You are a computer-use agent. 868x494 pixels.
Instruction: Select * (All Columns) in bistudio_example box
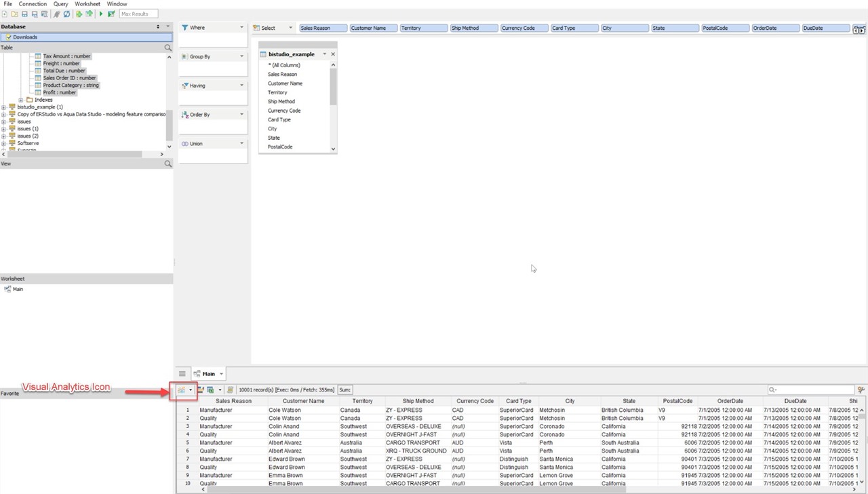(x=284, y=65)
